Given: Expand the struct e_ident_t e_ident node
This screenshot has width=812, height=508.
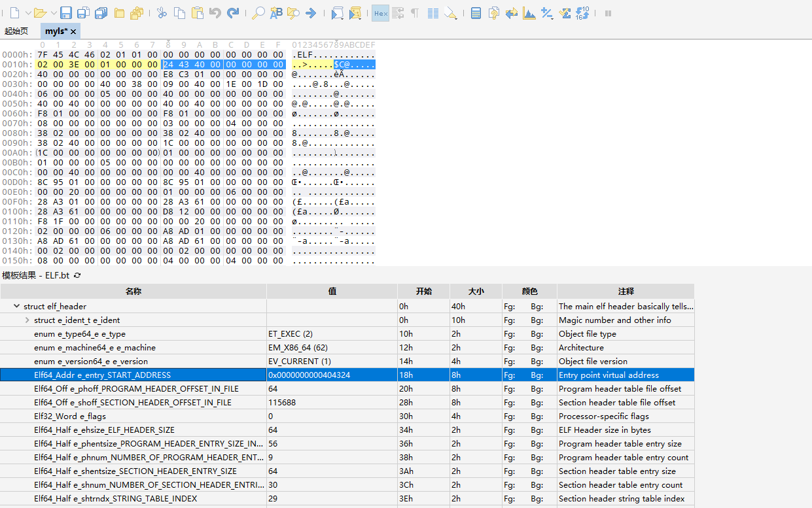Looking at the screenshot, I should tap(27, 320).
